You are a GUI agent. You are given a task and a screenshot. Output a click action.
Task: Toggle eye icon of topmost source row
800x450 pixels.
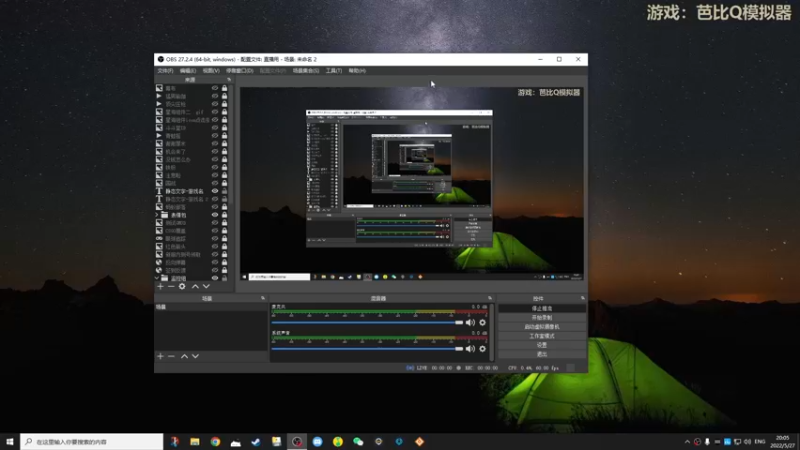coord(215,88)
